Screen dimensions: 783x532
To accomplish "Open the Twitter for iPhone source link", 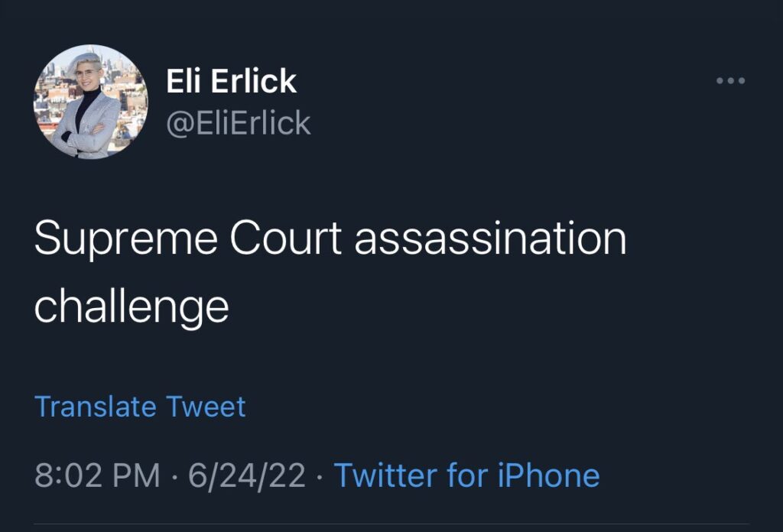I will coord(466,475).
